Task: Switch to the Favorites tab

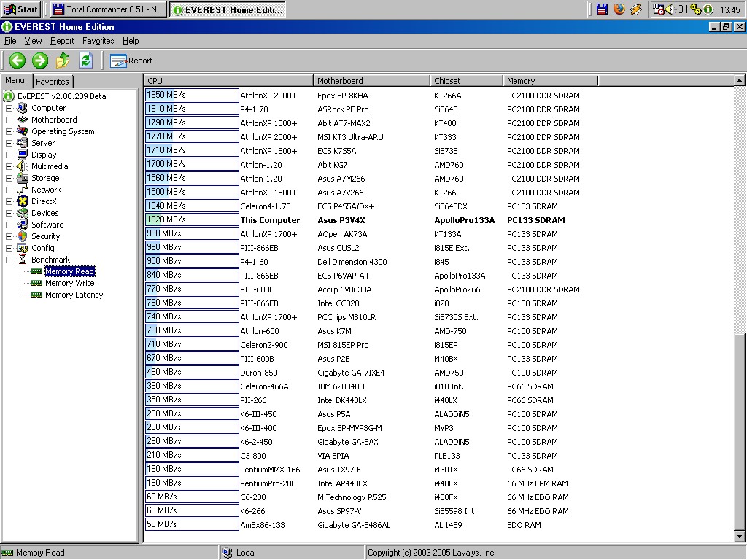Action: pyautogui.click(x=53, y=82)
